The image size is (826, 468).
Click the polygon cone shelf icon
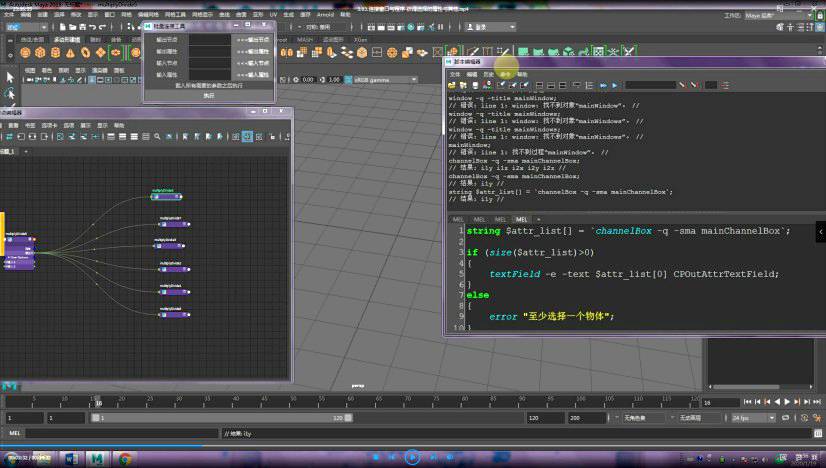coord(70,52)
